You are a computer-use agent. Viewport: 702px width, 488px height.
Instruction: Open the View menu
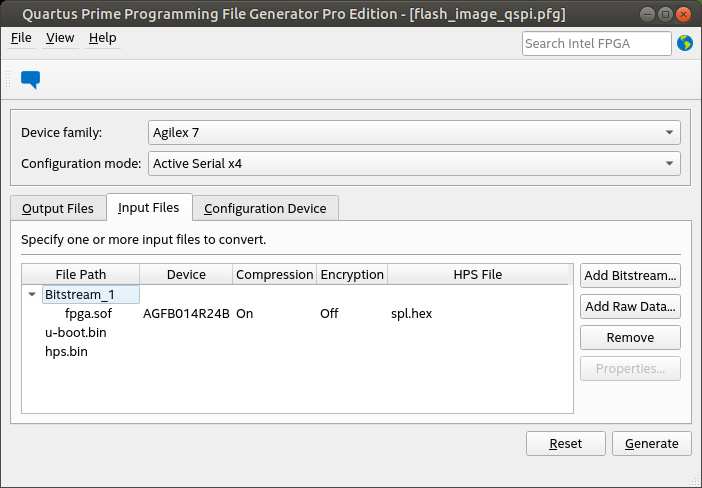click(x=60, y=38)
